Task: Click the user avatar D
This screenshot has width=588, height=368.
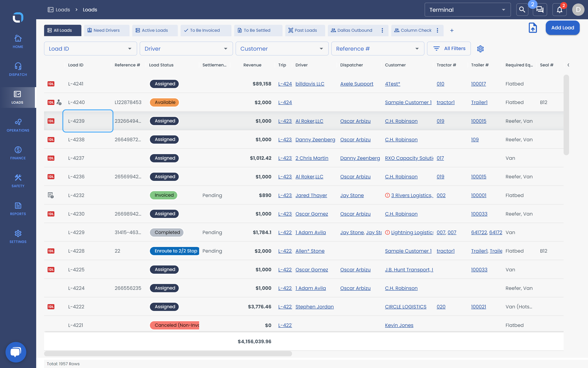Action: click(578, 10)
